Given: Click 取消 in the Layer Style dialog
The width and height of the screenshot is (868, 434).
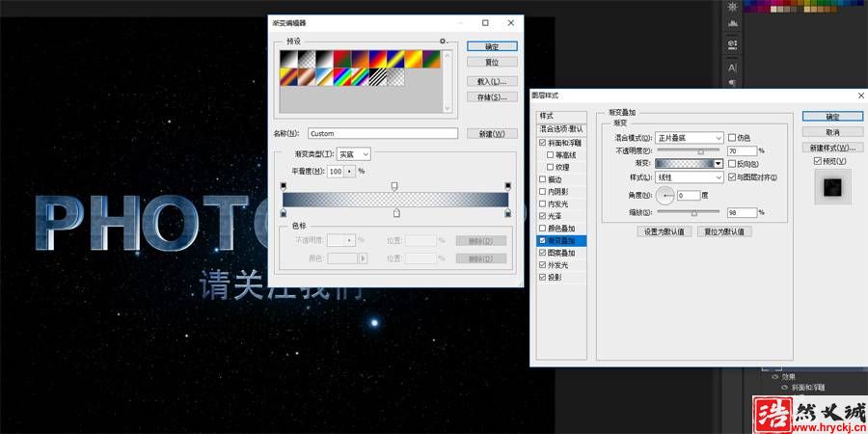Looking at the screenshot, I should point(832,132).
